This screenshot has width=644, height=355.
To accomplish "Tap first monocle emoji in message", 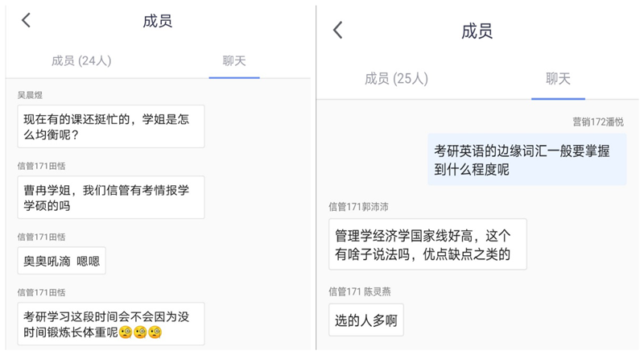I will 126,332.
